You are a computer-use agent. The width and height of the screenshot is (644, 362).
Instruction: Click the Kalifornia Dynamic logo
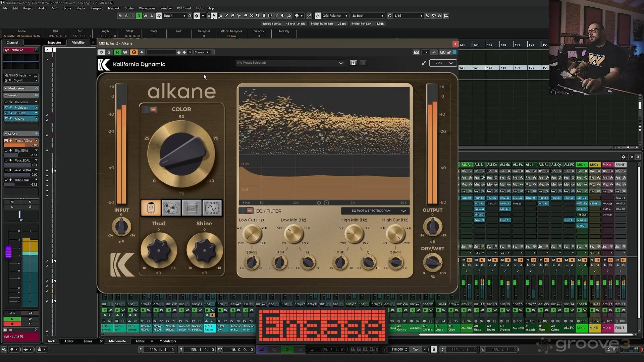(104, 64)
